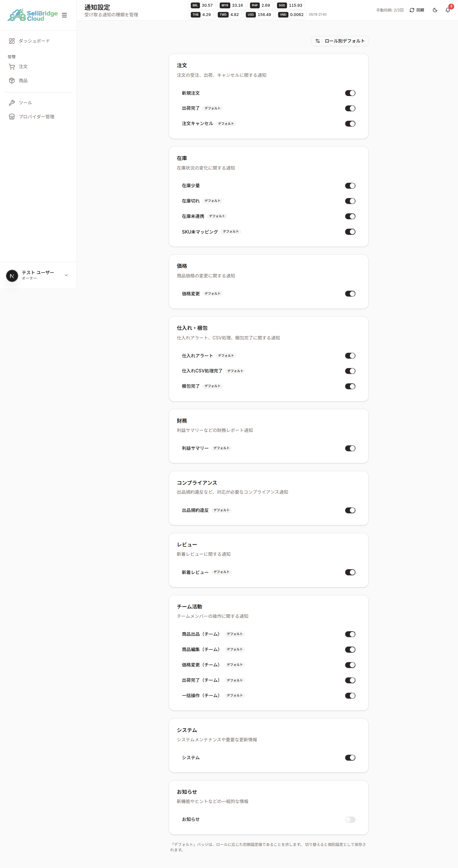Expand the テスト ユーザー account chevron
The width and height of the screenshot is (458, 868).
click(x=66, y=275)
